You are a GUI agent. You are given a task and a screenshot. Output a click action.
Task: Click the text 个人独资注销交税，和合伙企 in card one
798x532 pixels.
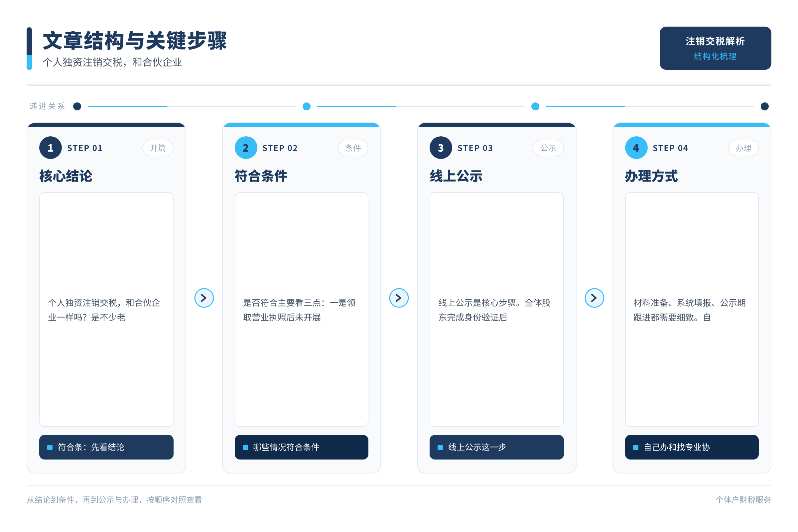point(104,303)
